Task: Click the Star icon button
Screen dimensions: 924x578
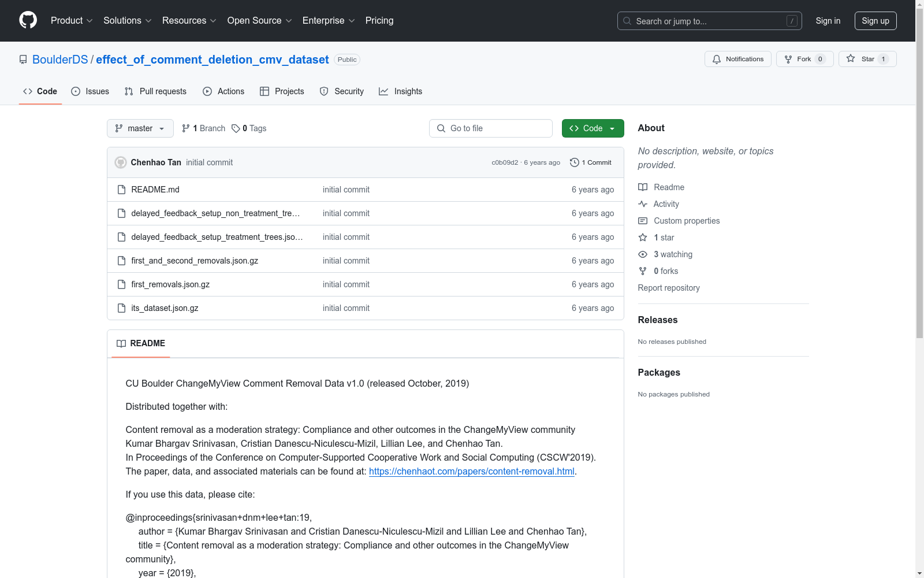Action: tap(851, 58)
